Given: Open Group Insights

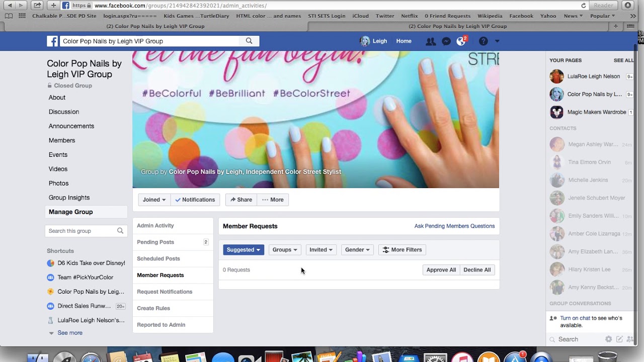Looking at the screenshot, I should pyautogui.click(x=69, y=198).
